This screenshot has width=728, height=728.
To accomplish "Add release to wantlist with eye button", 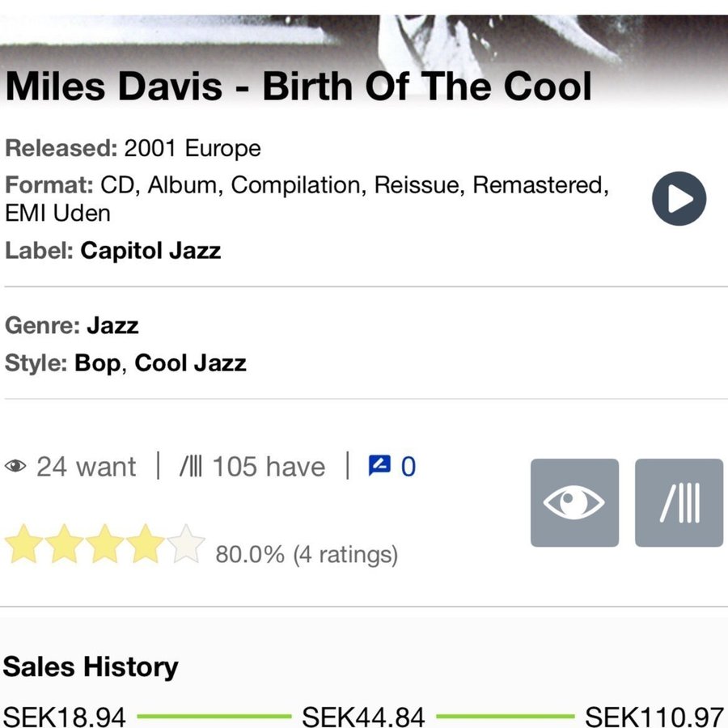I will (574, 503).
